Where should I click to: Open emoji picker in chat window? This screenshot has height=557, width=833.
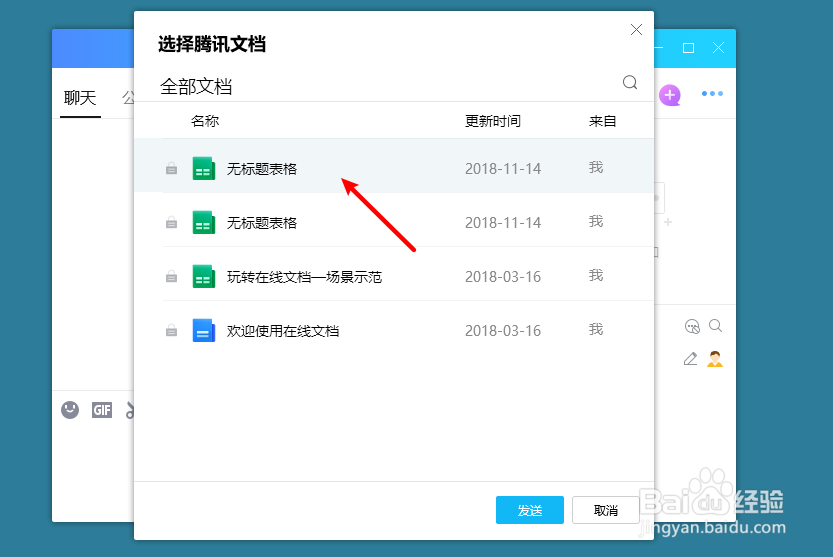[x=70, y=410]
